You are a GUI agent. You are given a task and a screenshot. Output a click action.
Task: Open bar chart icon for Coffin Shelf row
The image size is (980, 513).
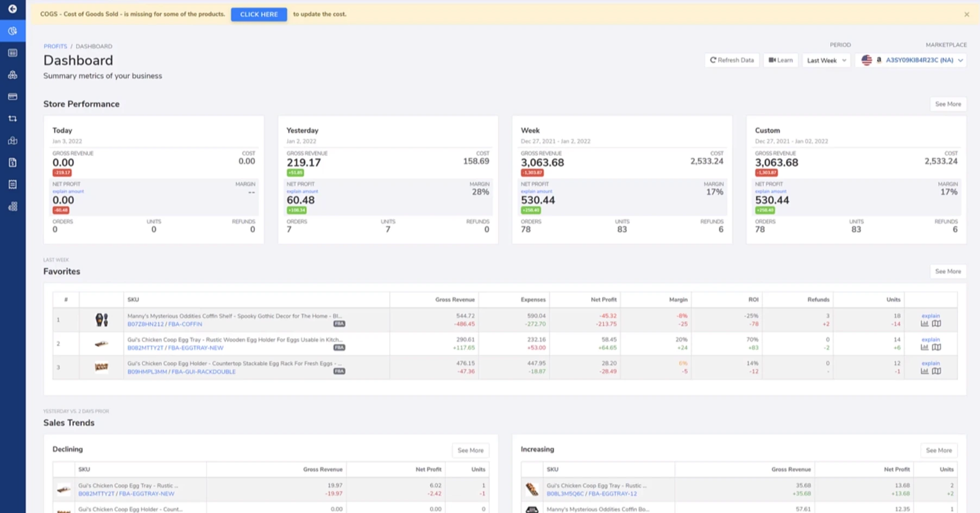pos(924,324)
